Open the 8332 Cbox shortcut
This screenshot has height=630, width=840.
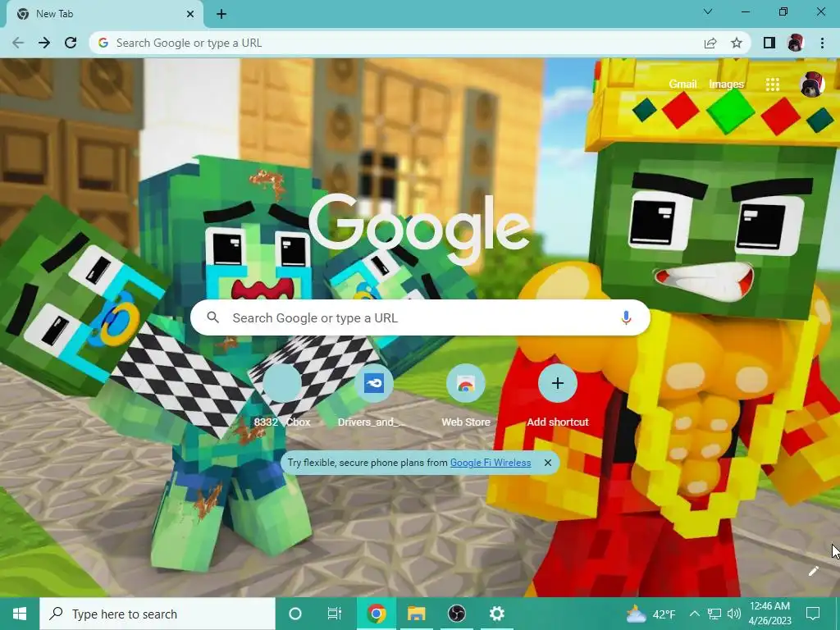[x=282, y=396]
